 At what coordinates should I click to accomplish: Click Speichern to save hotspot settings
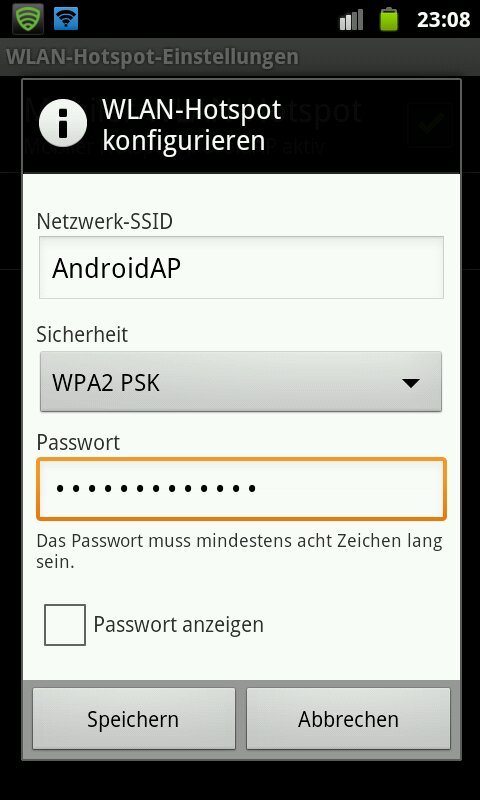pos(134,719)
